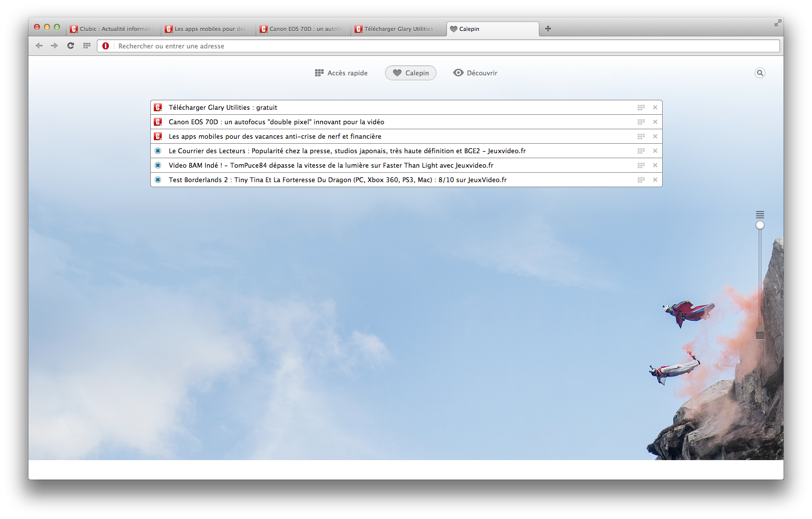Switch to the Canon EOS 70D tab
812x519 pixels.
[x=305, y=29]
